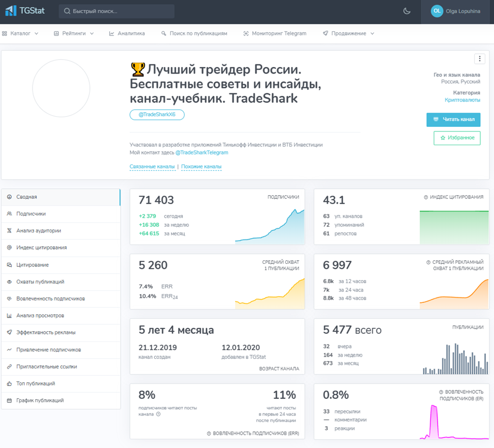The height and width of the screenshot is (448, 494).
Task: Click help icon by ВОВЛЕЧЕННОСТЬ ПОДПИСЧИКОВ (ERR)
Action: coord(209,434)
